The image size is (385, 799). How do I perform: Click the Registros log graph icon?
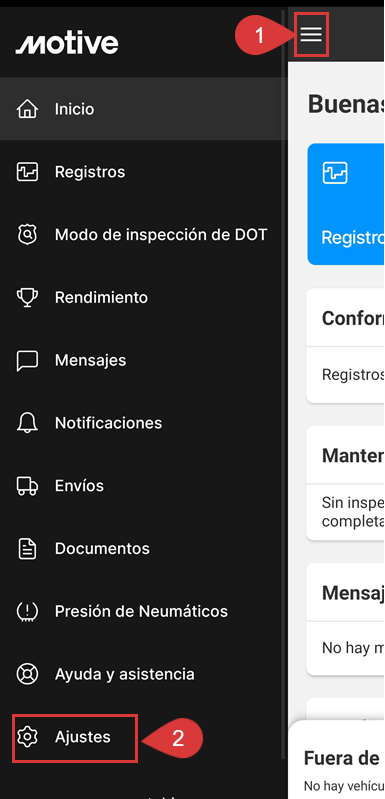[x=28, y=172]
